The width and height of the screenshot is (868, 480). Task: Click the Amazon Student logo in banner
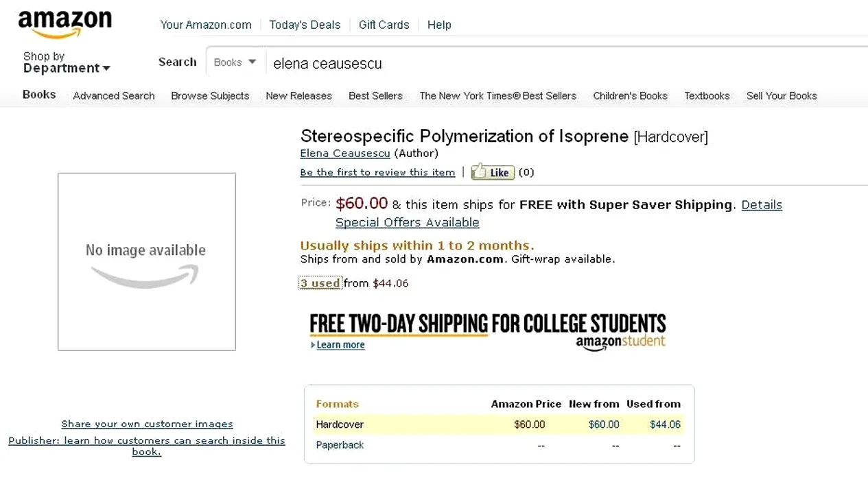620,342
